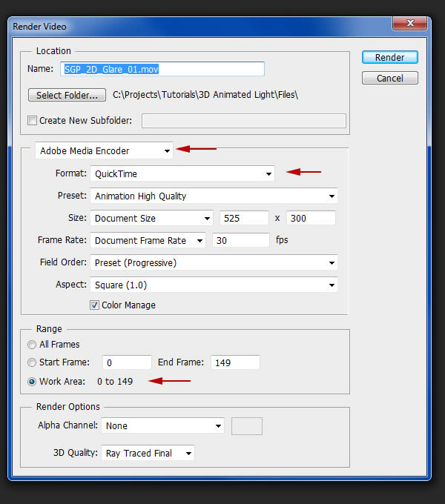Click the matte color swatch beside Alpha Channel
Image resolution: width=445 pixels, height=504 pixels.
247,426
